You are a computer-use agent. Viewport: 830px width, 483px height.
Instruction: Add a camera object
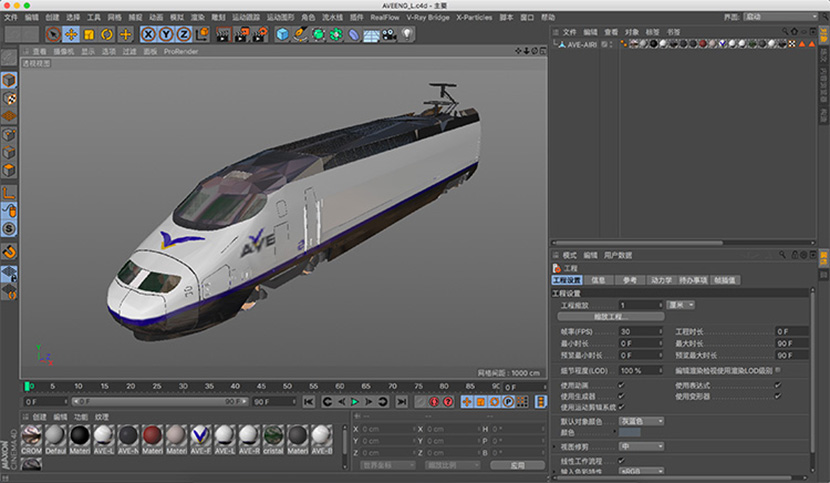point(389,34)
